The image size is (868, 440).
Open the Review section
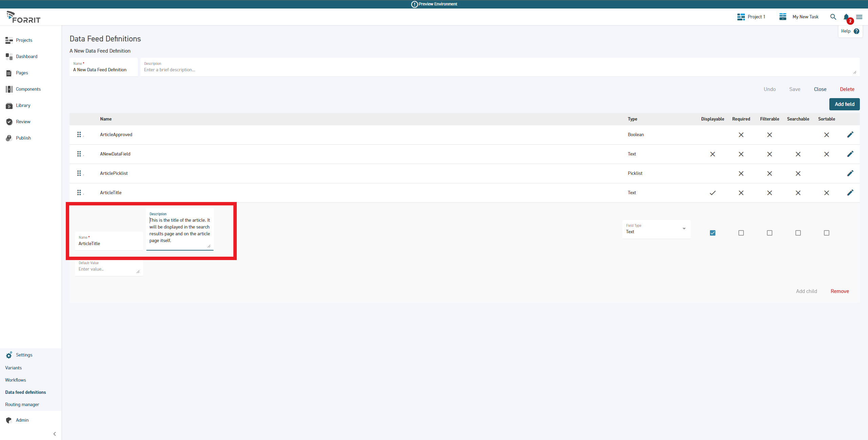[23, 122]
